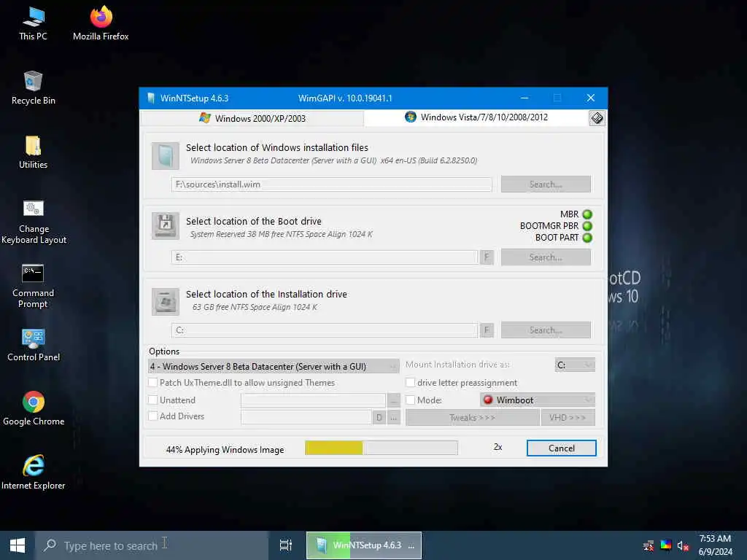Launch Google Chrome desktop shortcut
This screenshot has height=560, width=747.
(34, 408)
